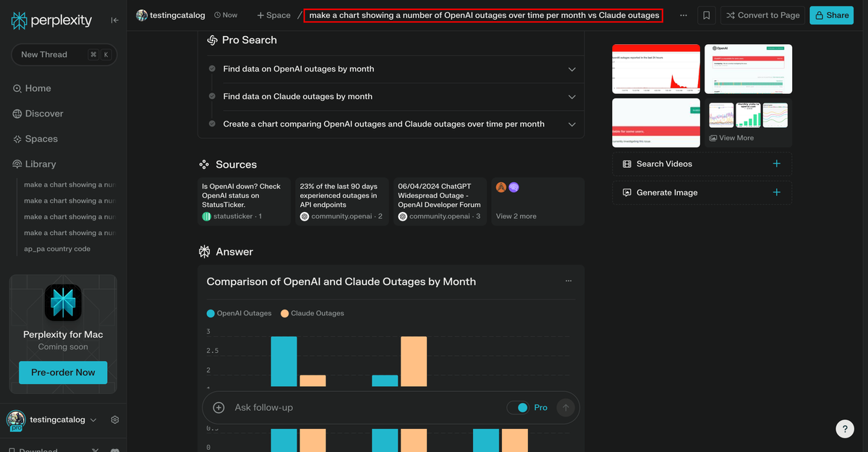868x452 pixels.
Task: Bookmark this thread using the bookmark icon
Action: (706, 15)
